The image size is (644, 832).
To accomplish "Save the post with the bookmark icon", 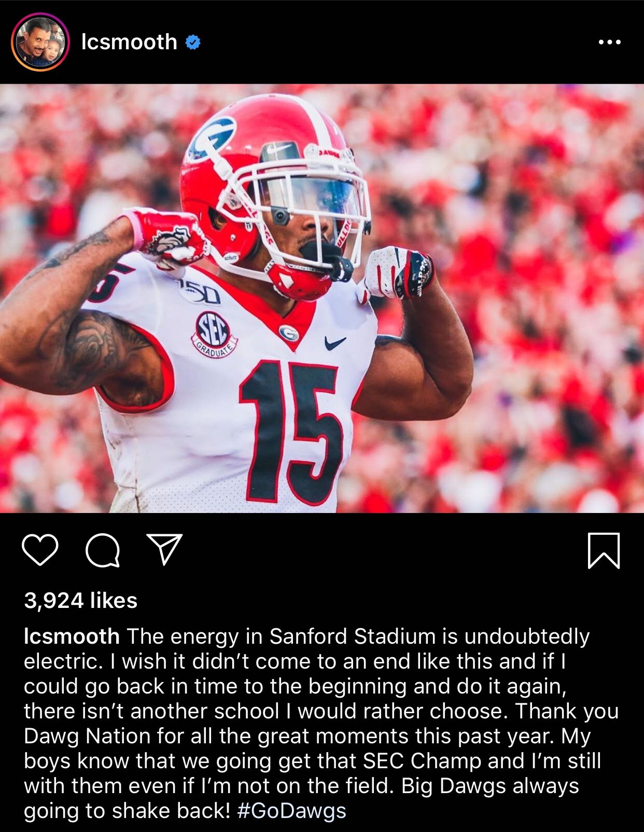I will 604,550.
